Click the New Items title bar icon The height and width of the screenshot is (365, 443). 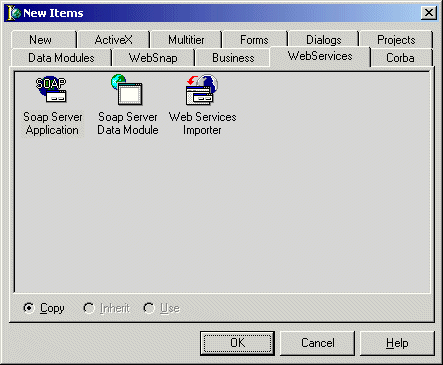click(x=14, y=13)
